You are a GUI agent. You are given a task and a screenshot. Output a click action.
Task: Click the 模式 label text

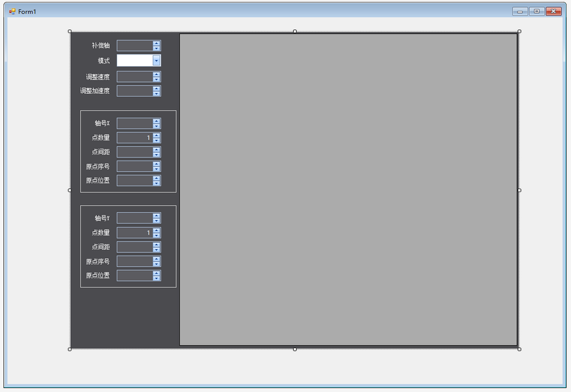click(x=103, y=61)
